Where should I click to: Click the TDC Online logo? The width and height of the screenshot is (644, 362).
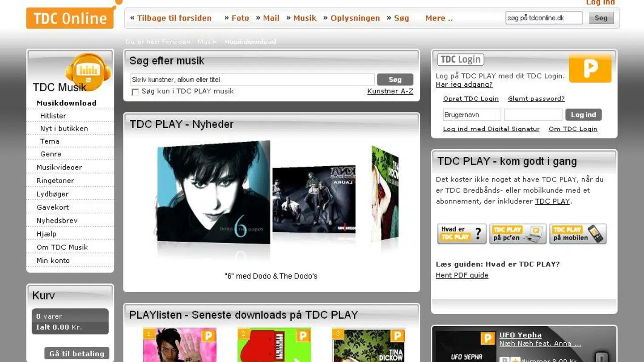pos(70,18)
